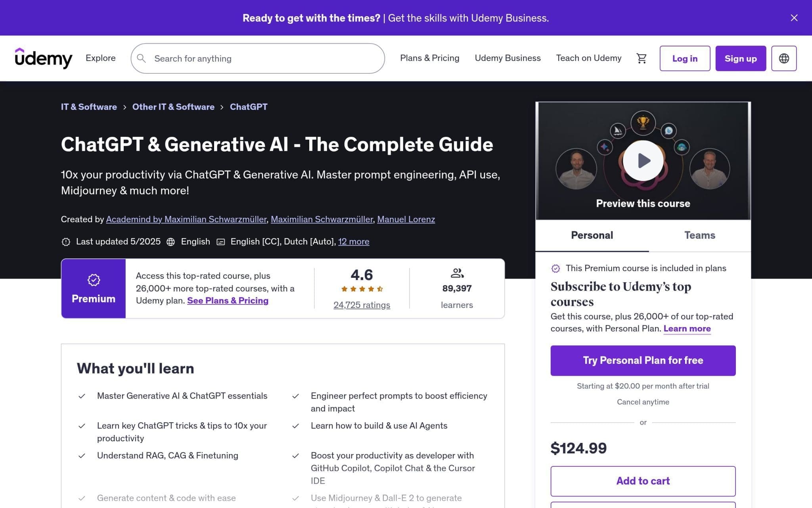This screenshot has width=812, height=508.
Task: Click the Bing icon in preview
Action: (669, 131)
